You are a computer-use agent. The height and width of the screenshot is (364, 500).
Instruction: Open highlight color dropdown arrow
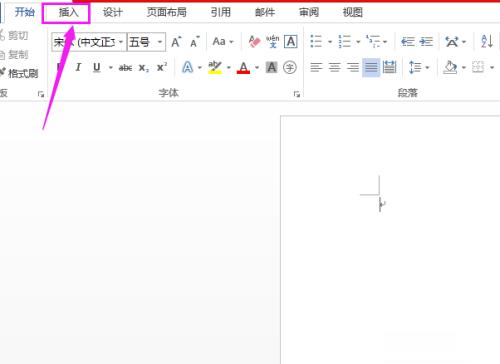(229, 68)
